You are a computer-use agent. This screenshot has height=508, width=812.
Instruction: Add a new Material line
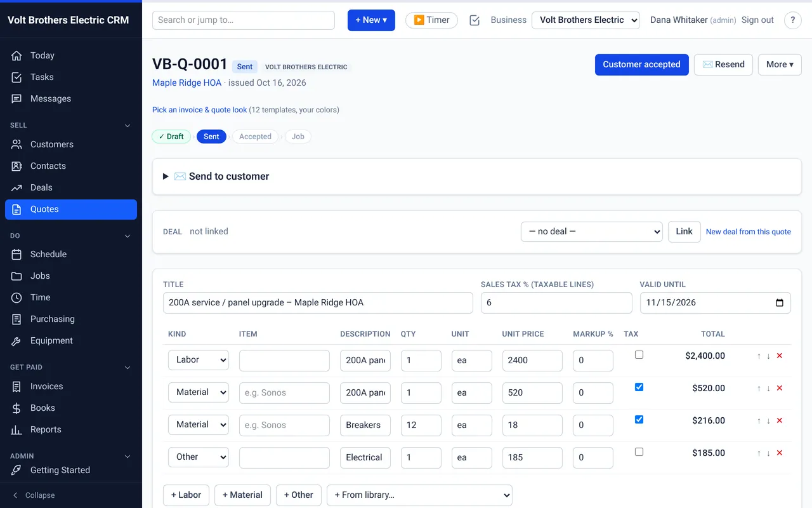tap(243, 495)
